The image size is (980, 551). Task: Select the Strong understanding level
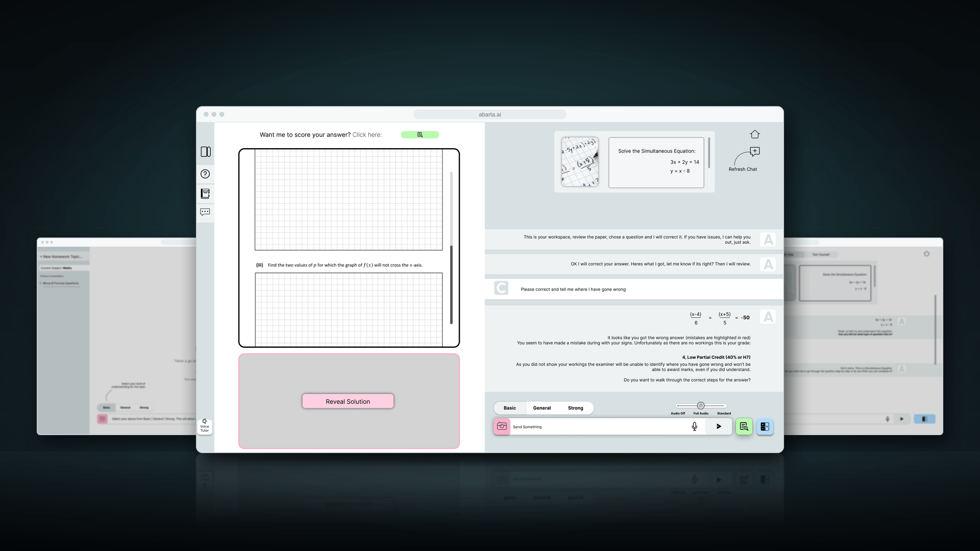pos(575,408)
